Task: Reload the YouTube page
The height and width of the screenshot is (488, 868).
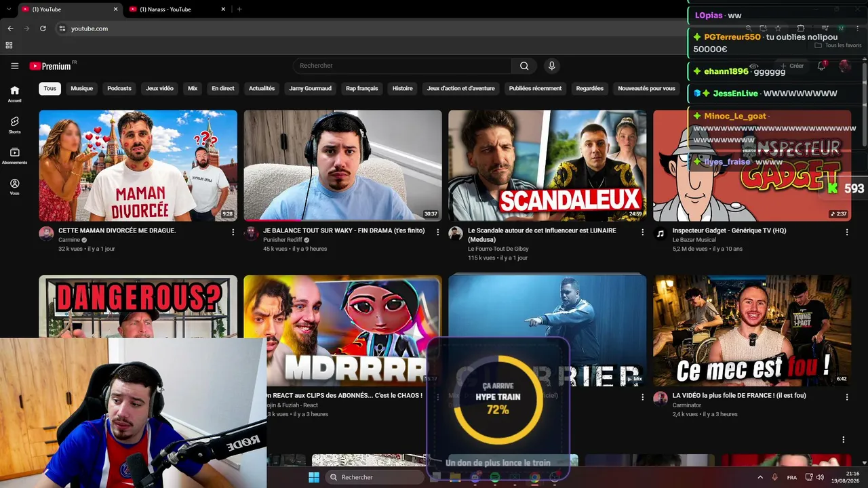Action: click(43, 28)
